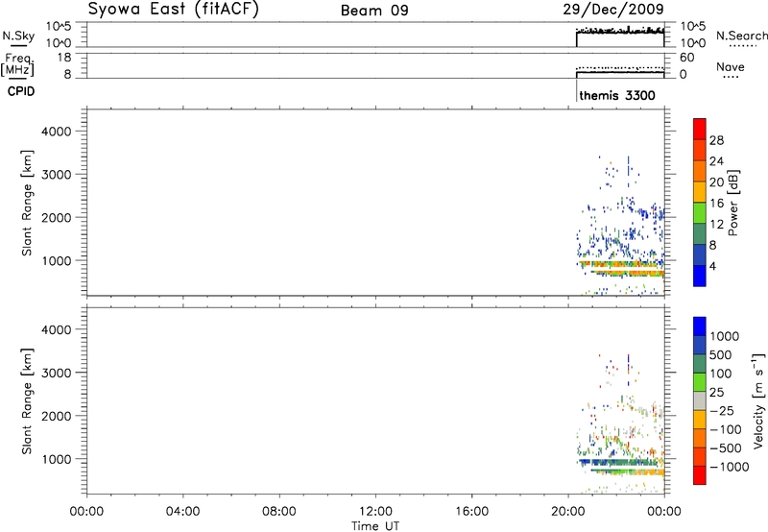Viewport: 768px width, 532px height.
Task: Click the light green Velocity segment 25-100
Action: pos(700,382)
